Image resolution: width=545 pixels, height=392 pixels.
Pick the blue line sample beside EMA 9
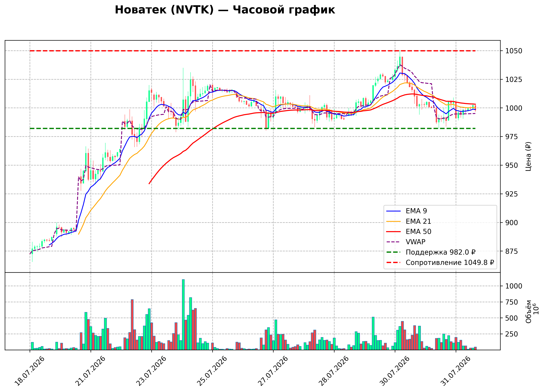click(393, 211)
